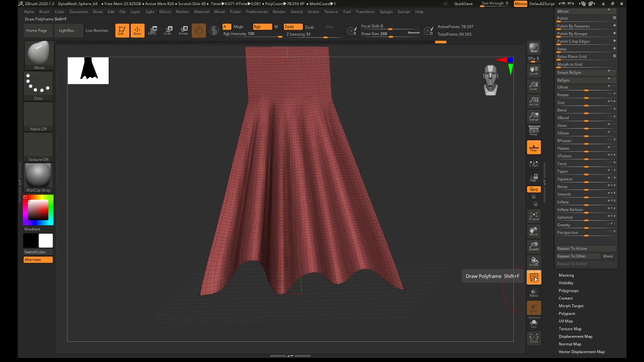
Task: Expand the Morph Target subpalette
Action: pyautogui.click(x=571, y=306)
